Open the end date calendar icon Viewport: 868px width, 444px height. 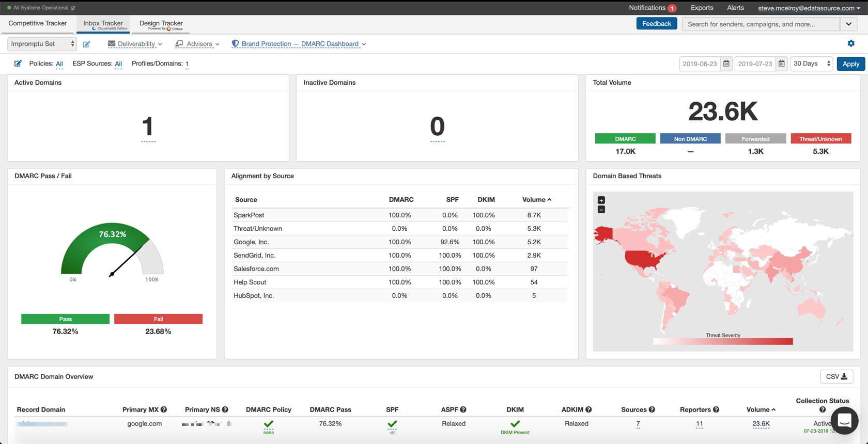pyautogui.click(x=782, y=64)
